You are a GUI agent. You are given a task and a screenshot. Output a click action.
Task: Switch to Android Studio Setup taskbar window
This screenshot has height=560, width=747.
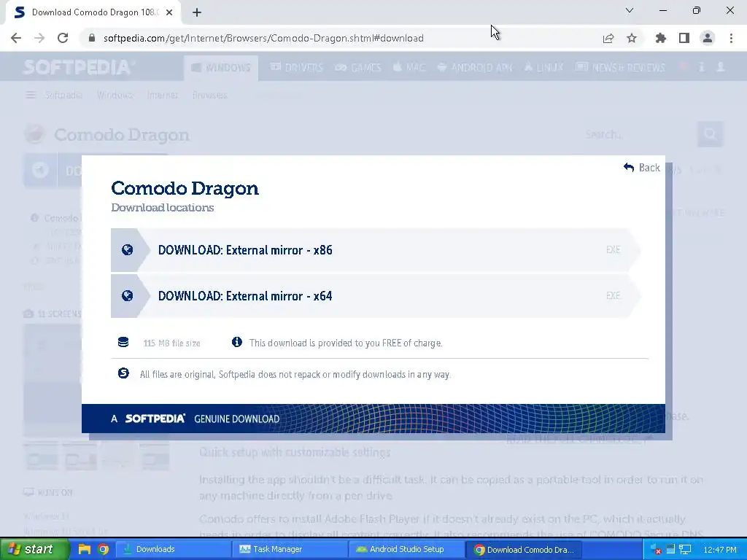[x=406, y=549]
